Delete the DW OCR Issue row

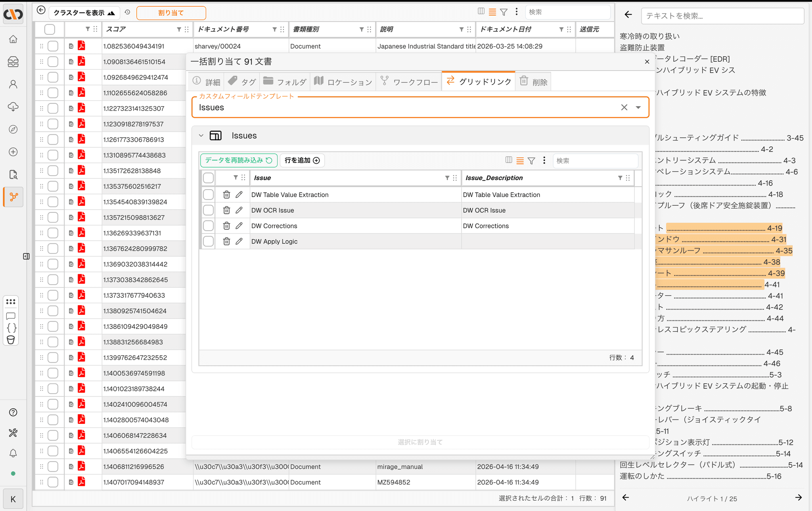226,210
